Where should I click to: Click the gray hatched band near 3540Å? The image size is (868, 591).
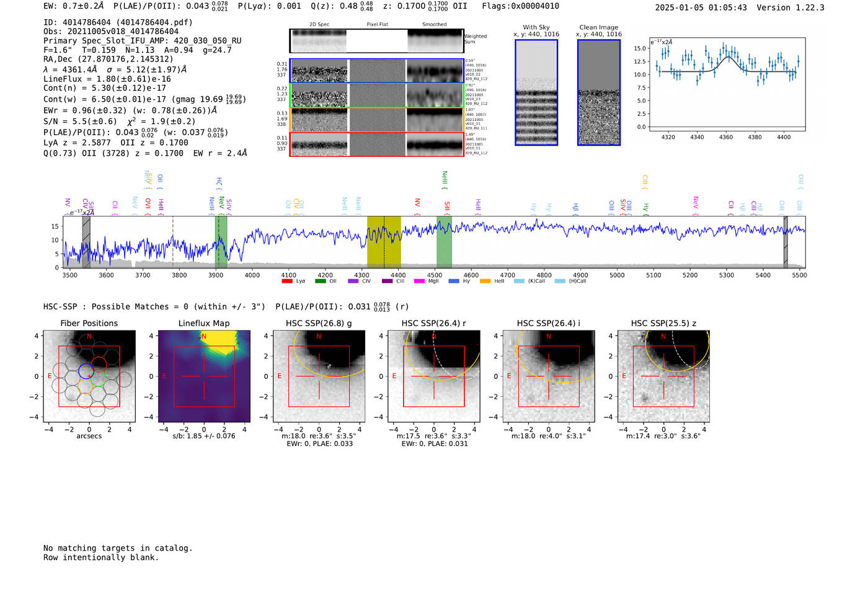86,242
